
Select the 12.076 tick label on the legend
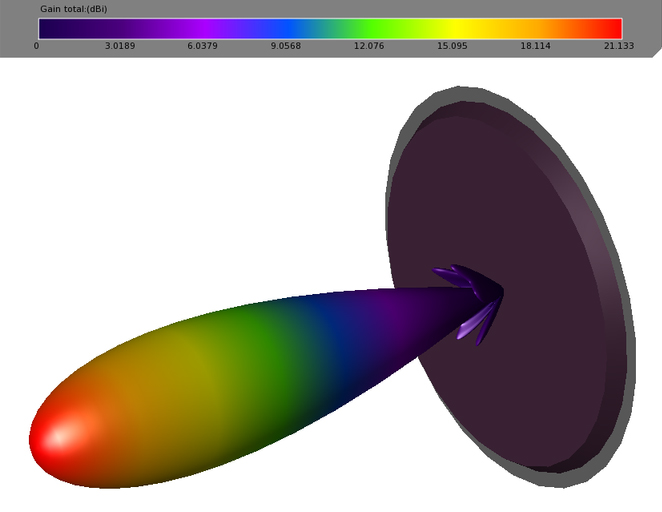tap(369, 46)
